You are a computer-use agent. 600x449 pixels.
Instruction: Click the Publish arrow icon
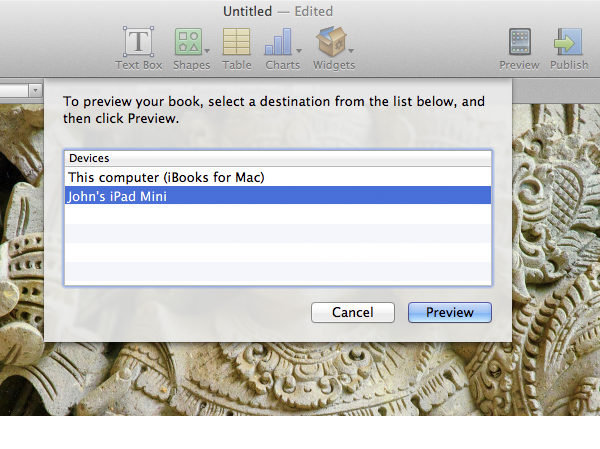pos(568,41)
